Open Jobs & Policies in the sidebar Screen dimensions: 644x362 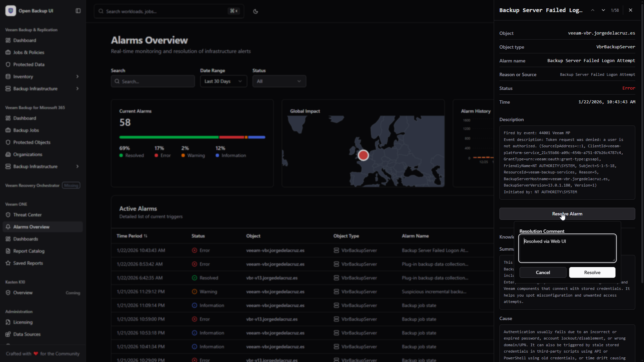[x=29, y=52]
